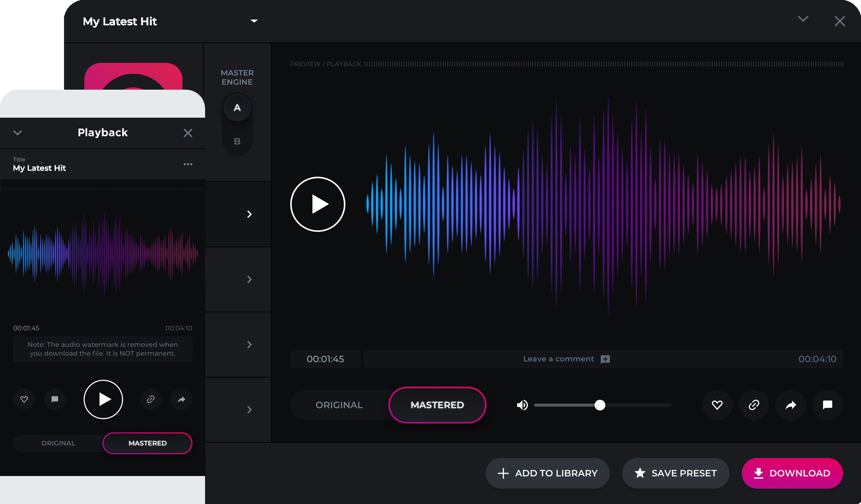Copy link icon in main player
The image size is (861, 504).
754,405
